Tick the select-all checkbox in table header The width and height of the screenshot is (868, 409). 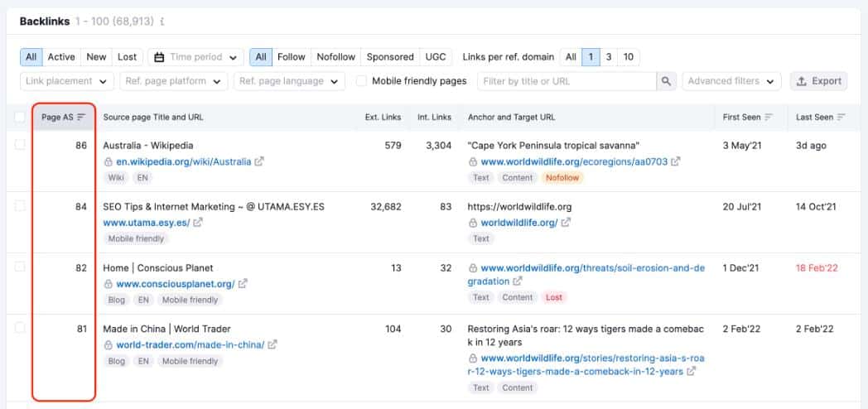point(20,118)
